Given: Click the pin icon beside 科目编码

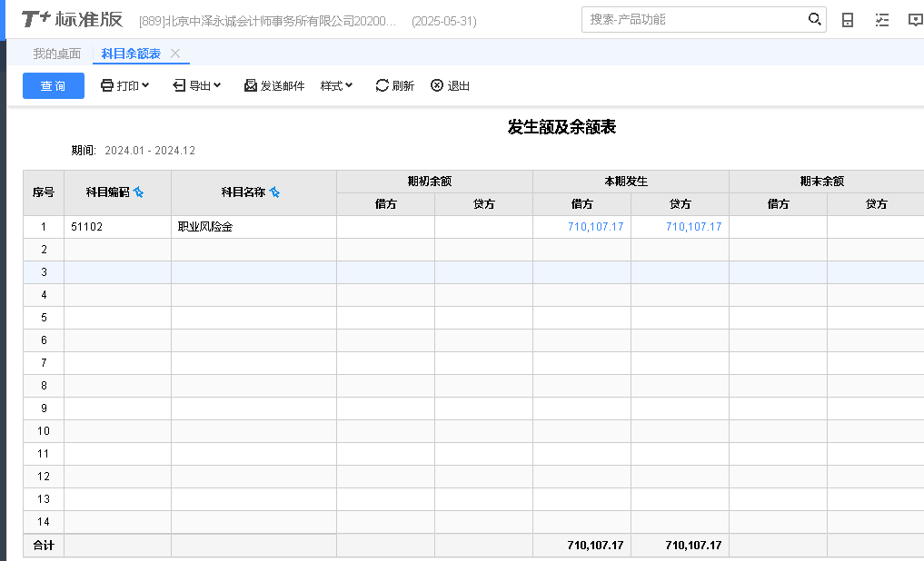Looking at the screenshot, I should 139,192.
